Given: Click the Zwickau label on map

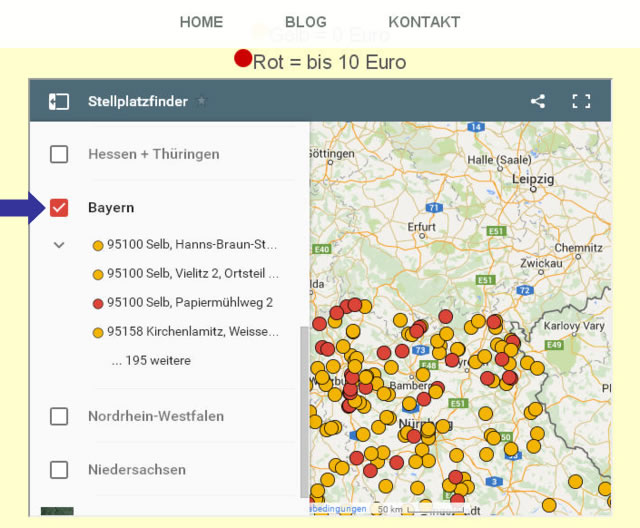Looking at the screenshot, I should click(x=541, y=263).
